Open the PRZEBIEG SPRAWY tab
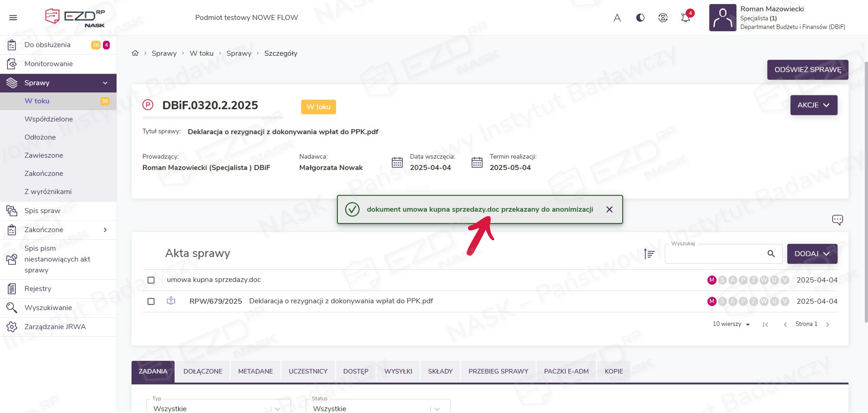Viewport: 868px width, 413px height. tap(498, 371)
